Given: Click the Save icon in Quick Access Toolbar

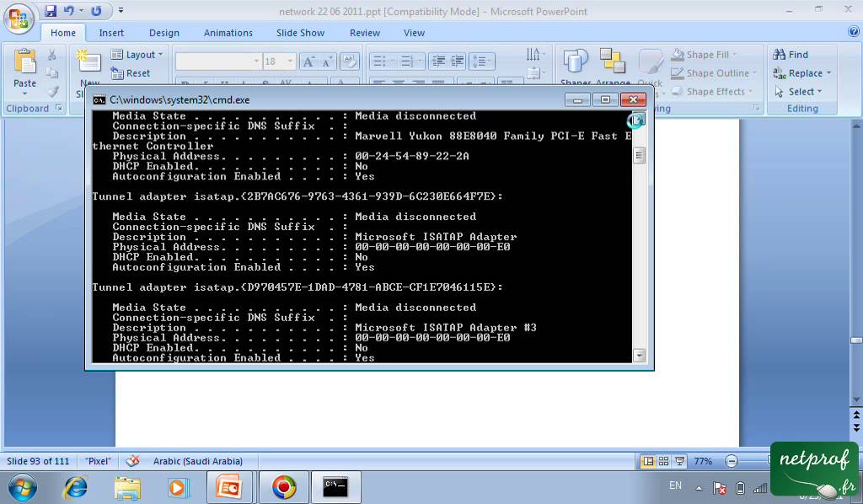Looking at the screenshot, I should tap(50, 10).
